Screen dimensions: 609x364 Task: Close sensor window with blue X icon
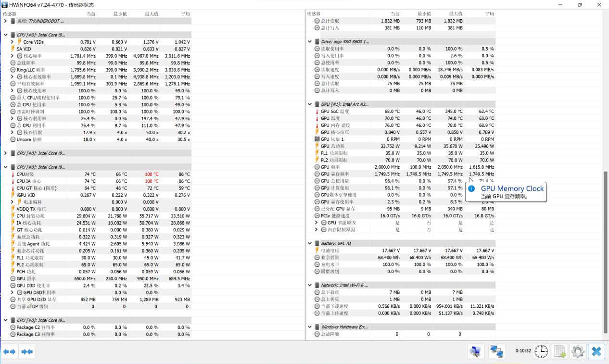pyautogui.click(x=596, y=351)
